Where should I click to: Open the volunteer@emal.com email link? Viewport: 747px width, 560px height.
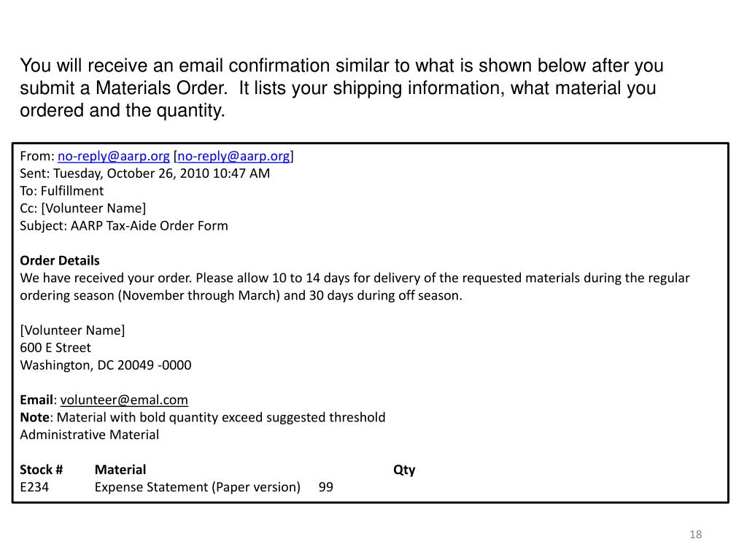click(x=124, y=400)
